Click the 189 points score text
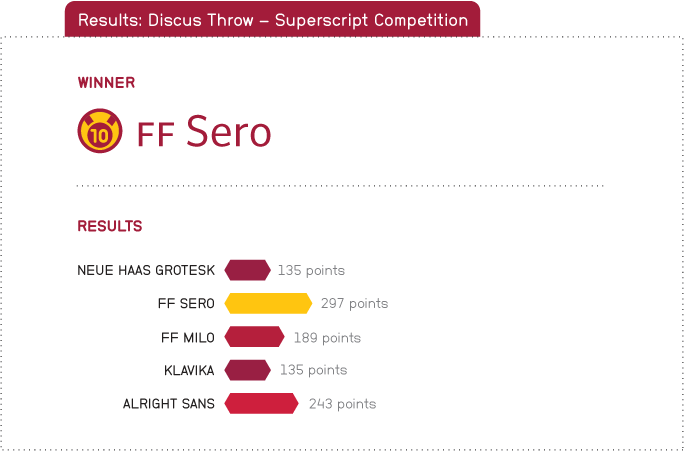This screenshot has height=451, width=685. pyautogui.click(x=327, y=338)
